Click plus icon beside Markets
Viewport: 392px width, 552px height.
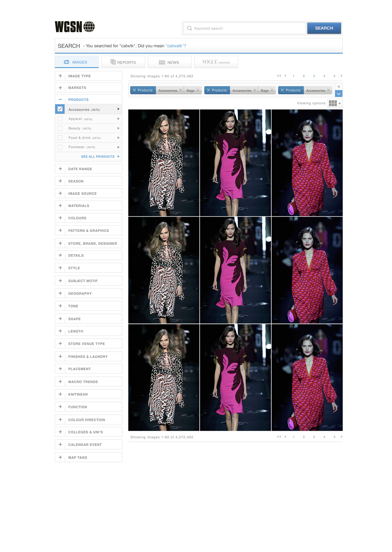click(60, 87)
